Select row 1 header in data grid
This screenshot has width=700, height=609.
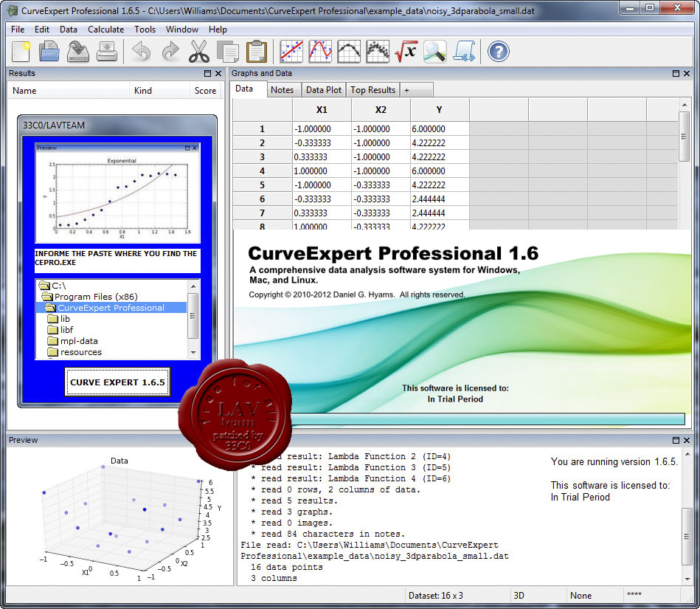(x=263, y=129)
